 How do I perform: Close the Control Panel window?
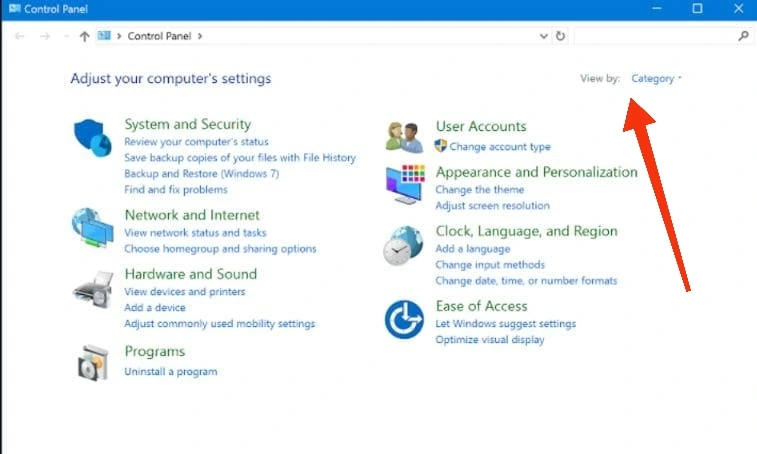click(739, 8)
